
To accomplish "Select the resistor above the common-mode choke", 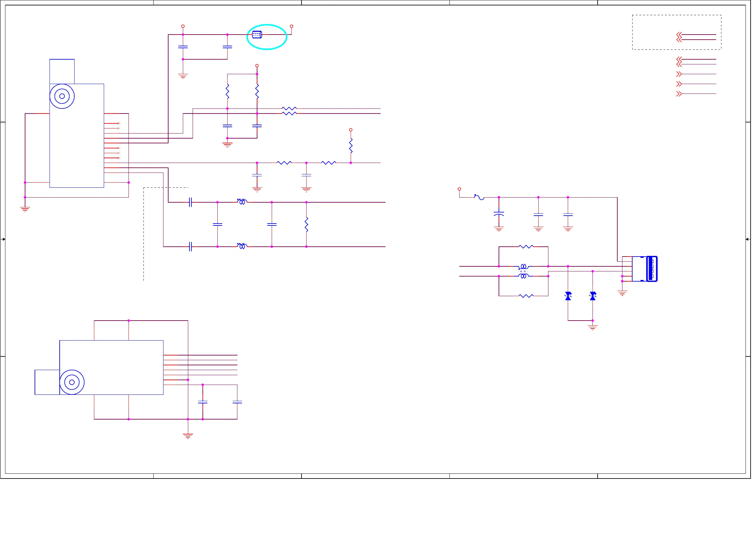I will click(526, 246).
